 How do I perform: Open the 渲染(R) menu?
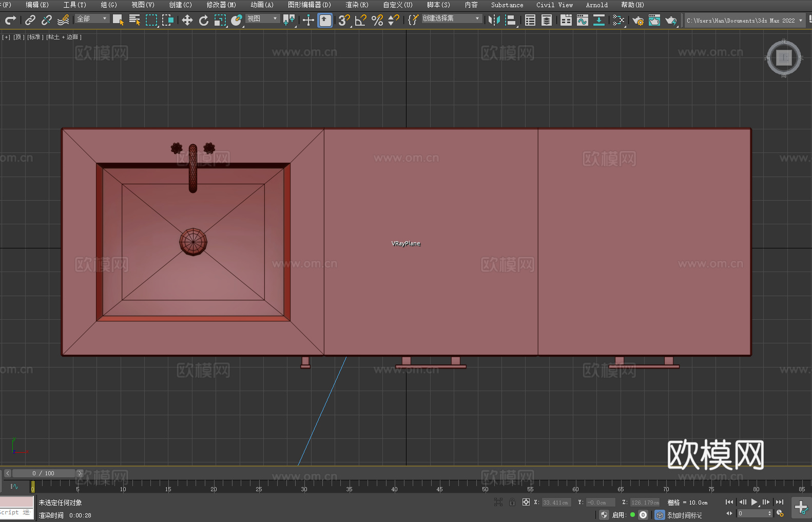[x=357, y=5]
